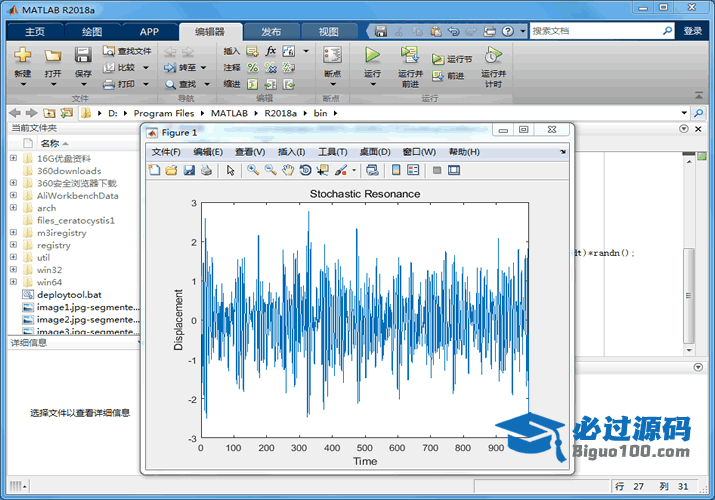The width and height of the screenshot is (715, 500).
Task: Toggle the Edit Plot arrow tool
Action: 230,170
